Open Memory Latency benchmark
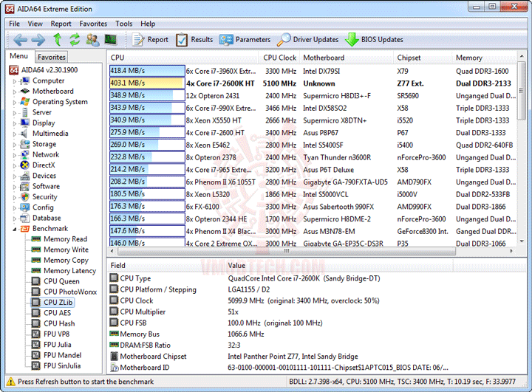Screen dimensions: 532x392 pos(69,271)
